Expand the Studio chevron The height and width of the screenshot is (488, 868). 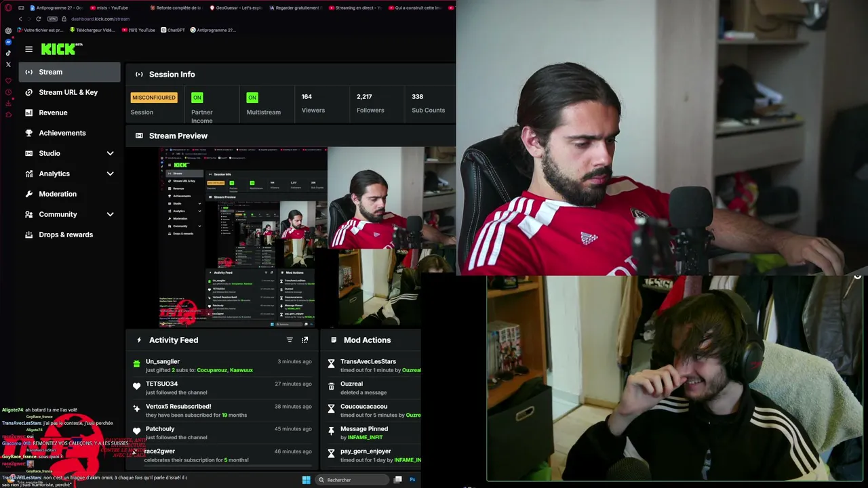tap(110, 153)
